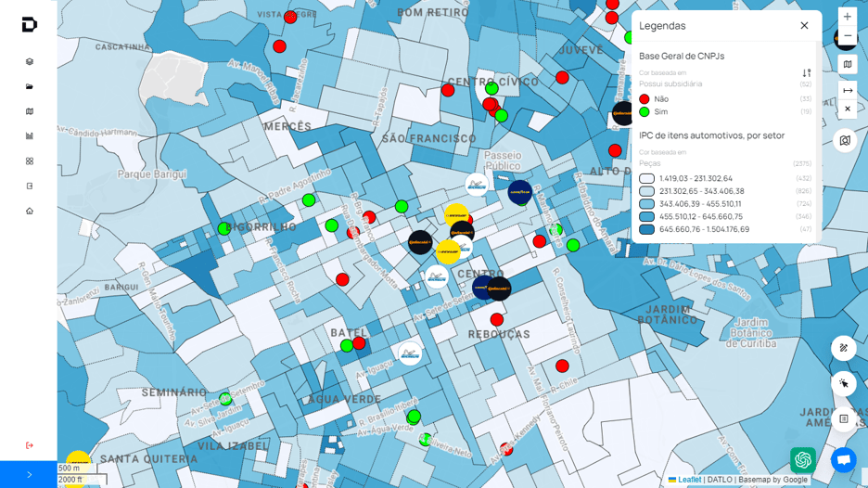Activate the click-select cursor tool
Screen dimensions: 868x488
pos(844,383)
